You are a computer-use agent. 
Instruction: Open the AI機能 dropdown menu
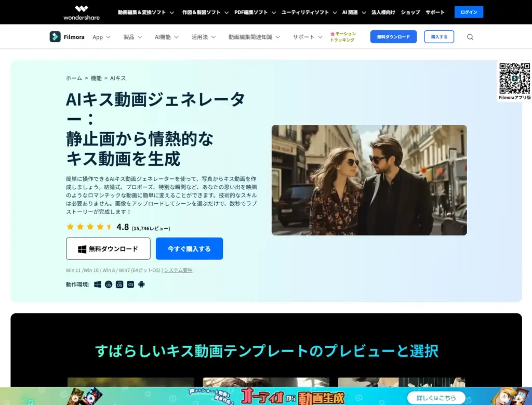coord(166,37)
